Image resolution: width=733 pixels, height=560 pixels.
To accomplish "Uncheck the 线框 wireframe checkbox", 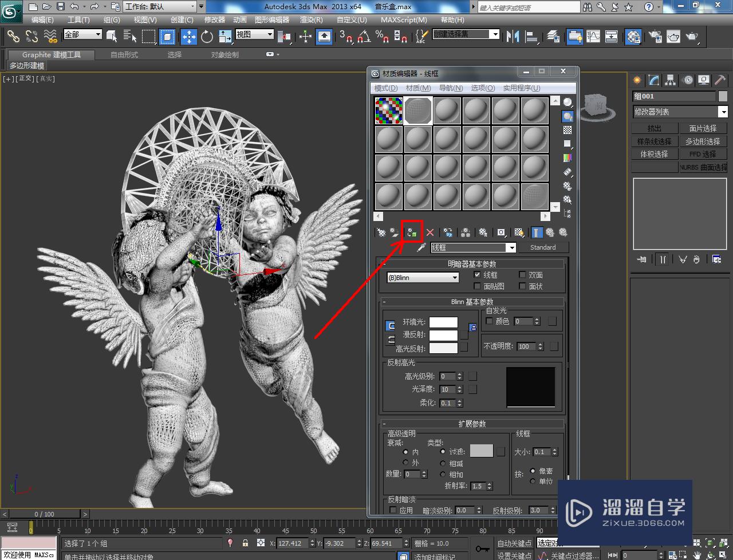I will coord(478,275).
